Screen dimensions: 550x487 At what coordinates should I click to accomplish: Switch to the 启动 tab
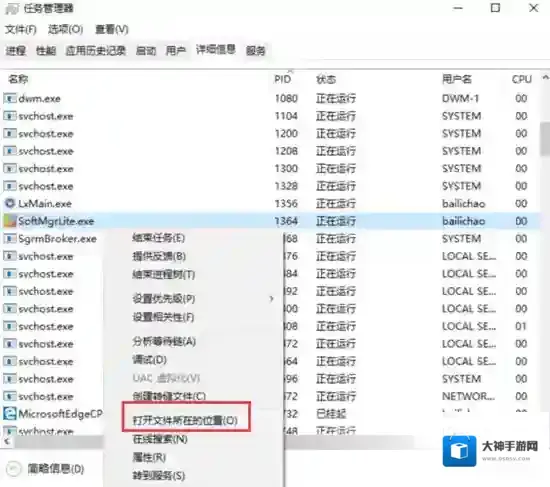[x=146, y=51]
